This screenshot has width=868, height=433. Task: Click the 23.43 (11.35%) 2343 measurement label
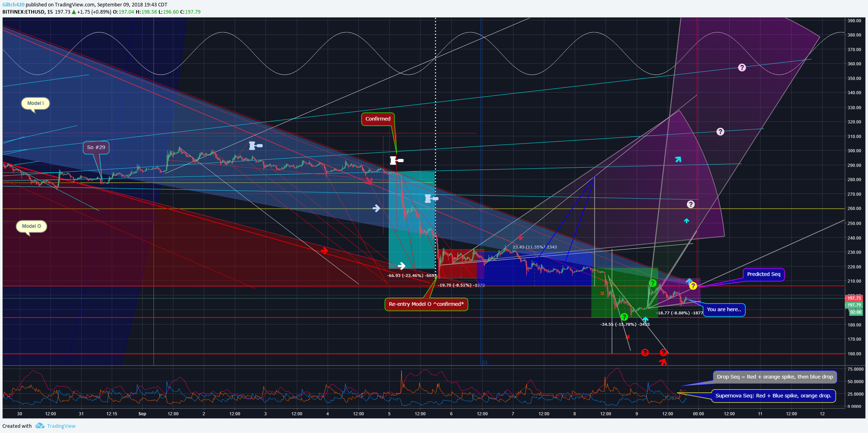[x=534, y=247]
